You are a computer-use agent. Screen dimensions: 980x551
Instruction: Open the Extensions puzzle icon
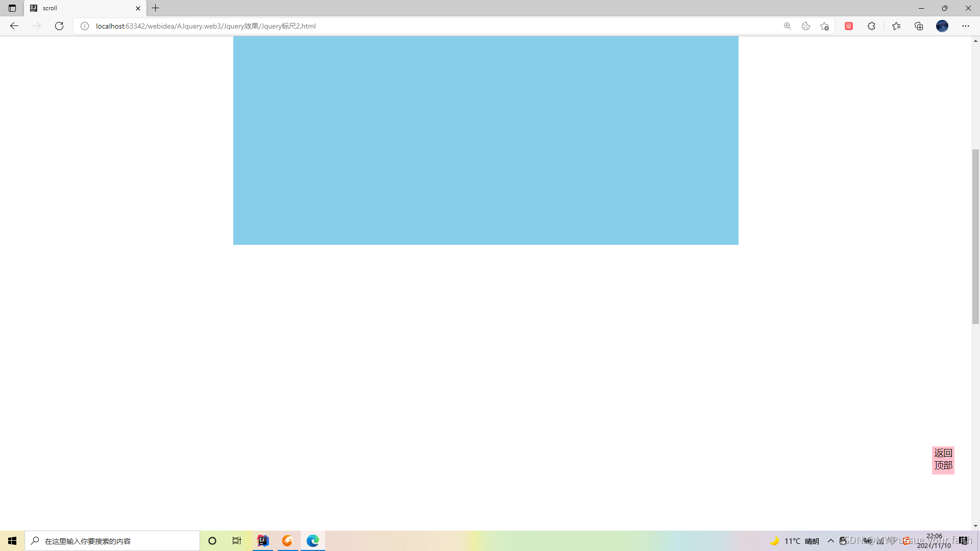click(871, 26)
